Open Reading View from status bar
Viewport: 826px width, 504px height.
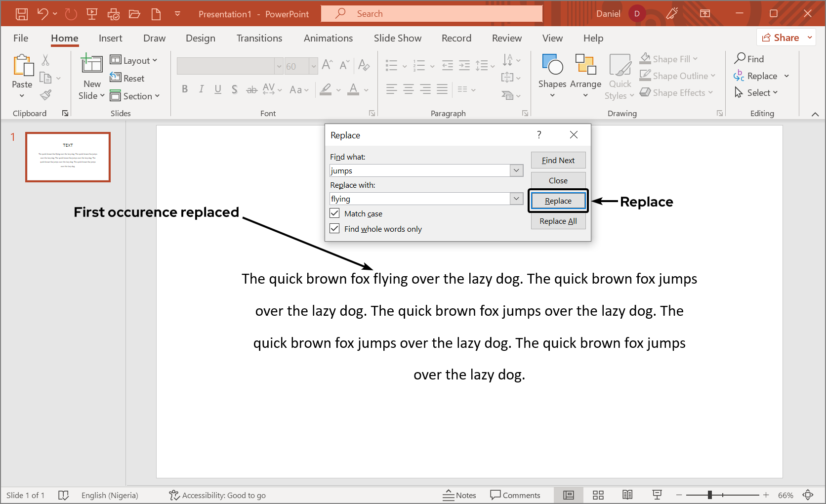click(x=627, y=495)
